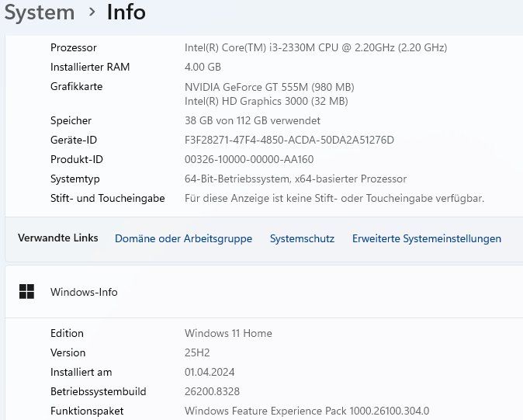
Task: Go back to System in the breadcrumb
Action: 40,12
